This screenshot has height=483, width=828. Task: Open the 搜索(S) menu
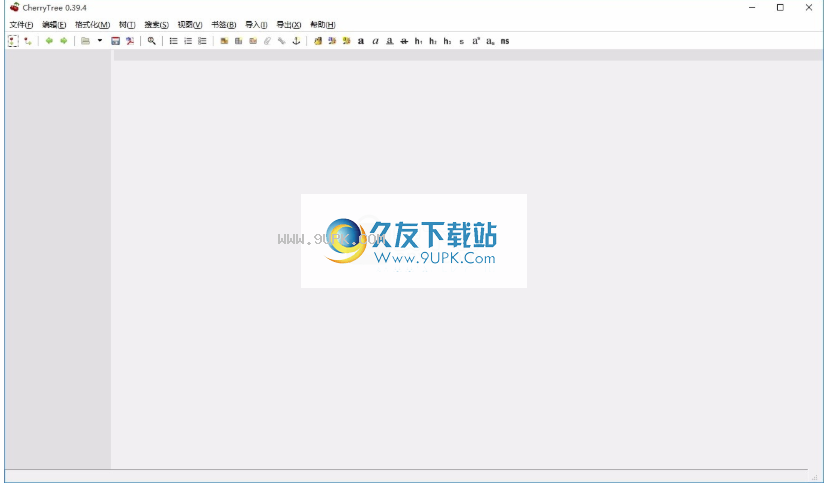coord(156,25)
